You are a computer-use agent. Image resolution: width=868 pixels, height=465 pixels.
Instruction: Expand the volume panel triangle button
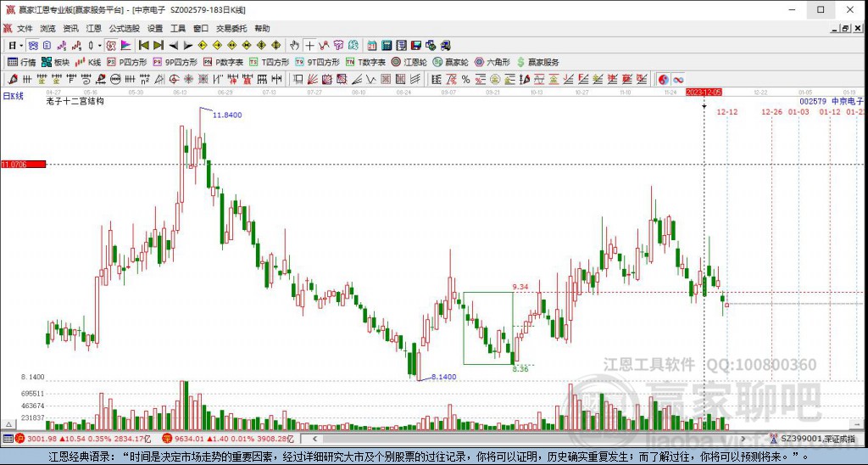coord(8,425)
